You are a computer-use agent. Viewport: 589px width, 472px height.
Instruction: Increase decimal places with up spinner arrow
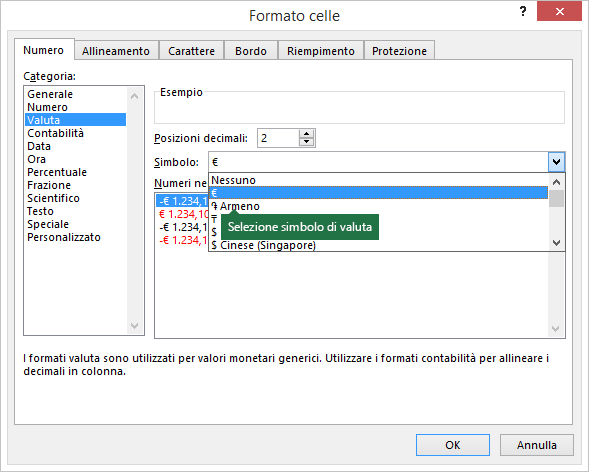point(307,134)
